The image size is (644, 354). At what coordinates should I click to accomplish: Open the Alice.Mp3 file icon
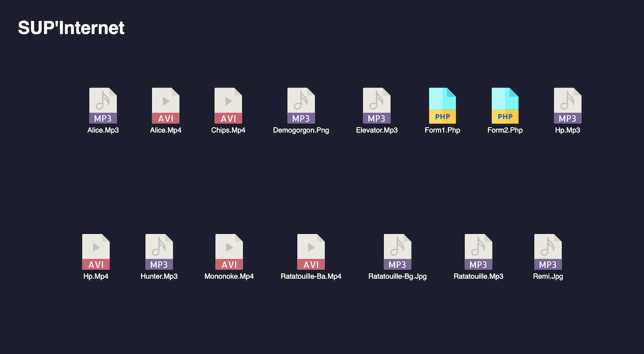pyautogui.click(x=103, y=106)
